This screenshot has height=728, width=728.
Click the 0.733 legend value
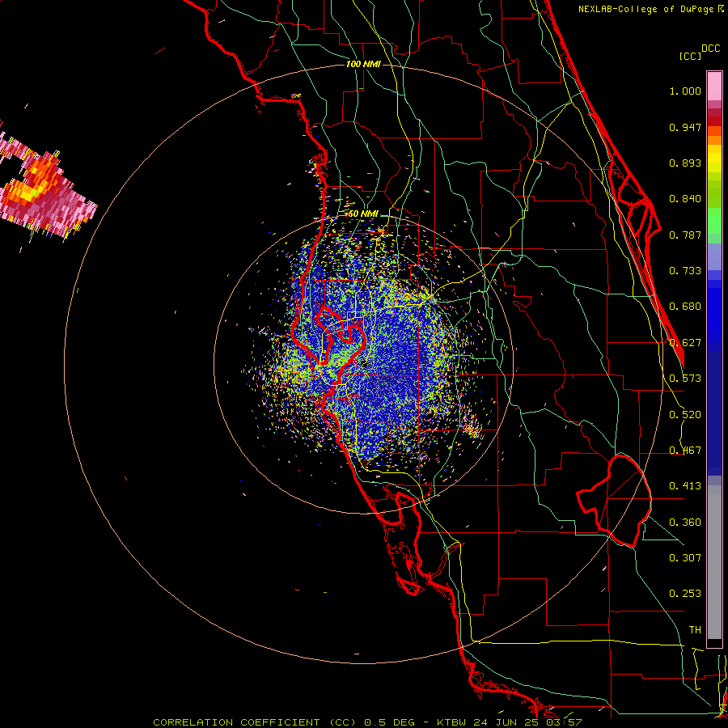pos(685,271)
